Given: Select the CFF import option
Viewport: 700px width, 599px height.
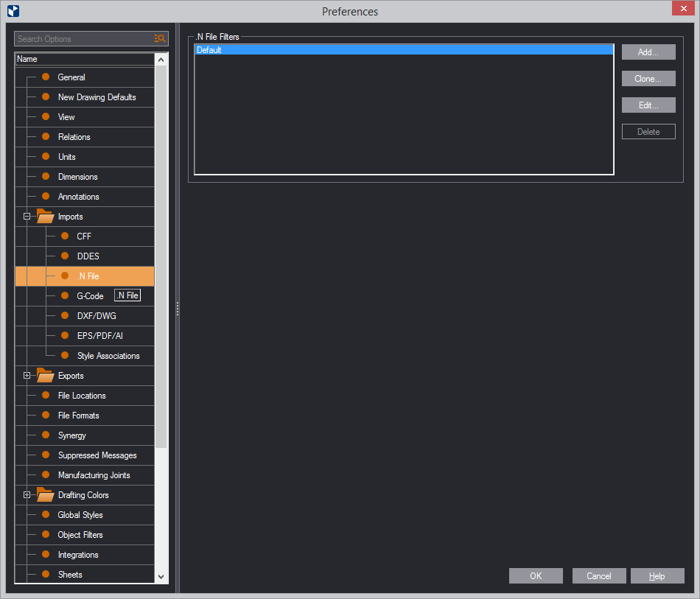Looking at the screenshot, I should (84, 237).
